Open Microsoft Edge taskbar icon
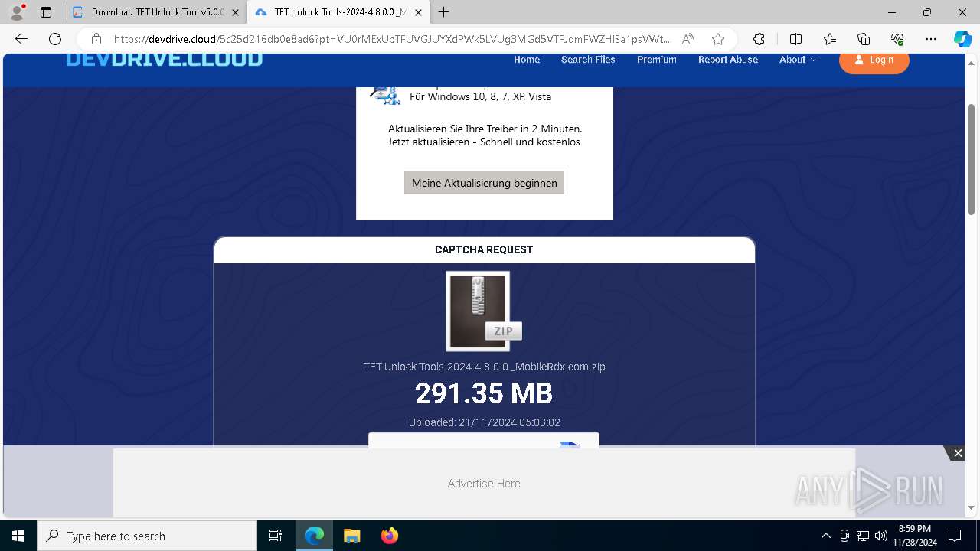980x551 pixels. [x=315, y=536]
